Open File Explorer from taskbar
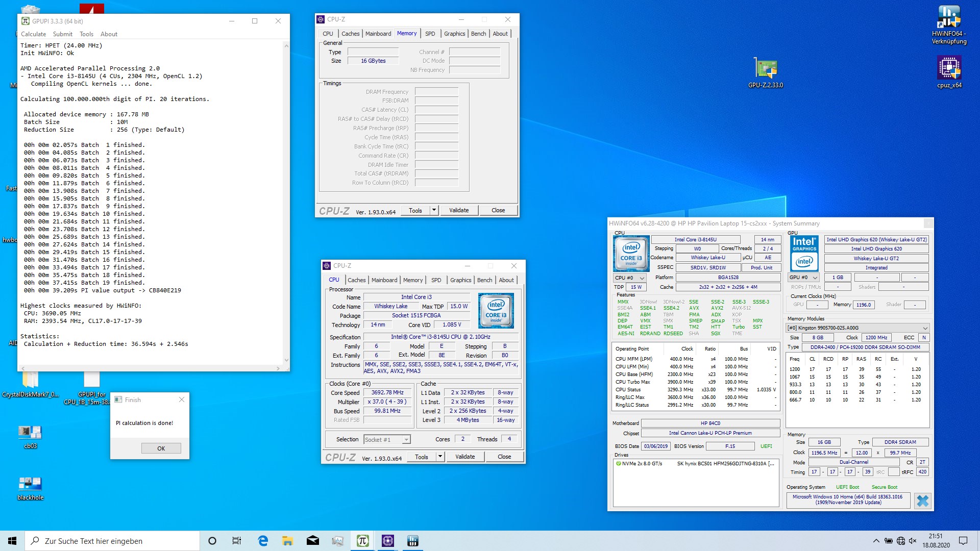Image resolution: width=980 pixels, height=551 pixels. coord(287,541)
